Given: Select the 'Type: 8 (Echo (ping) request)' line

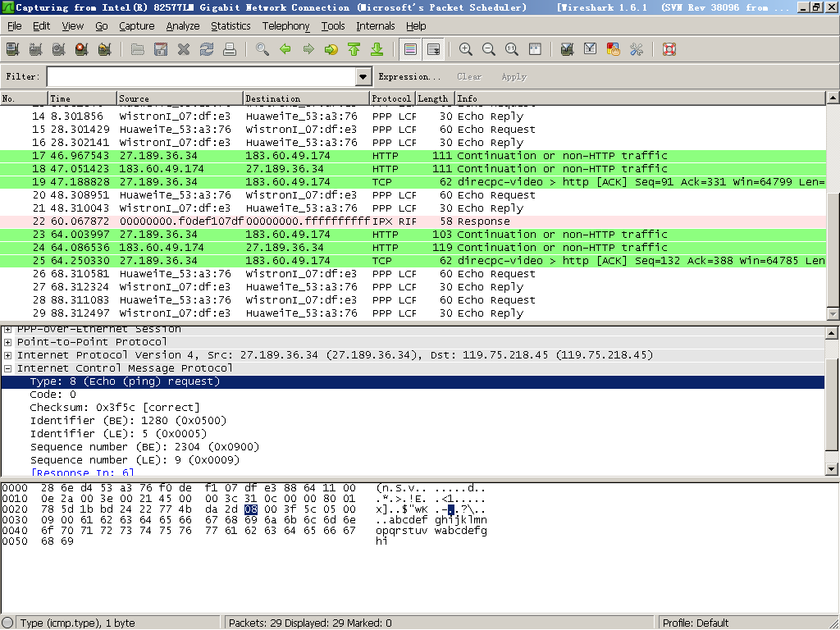Looking at the screenshot, I should [x=413, y=381].
